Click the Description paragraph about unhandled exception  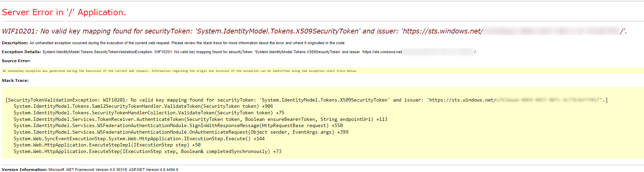173,43
